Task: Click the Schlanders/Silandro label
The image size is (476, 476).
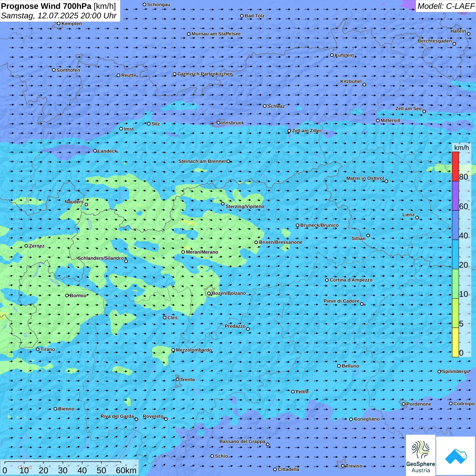Action: tap(101, 258)
